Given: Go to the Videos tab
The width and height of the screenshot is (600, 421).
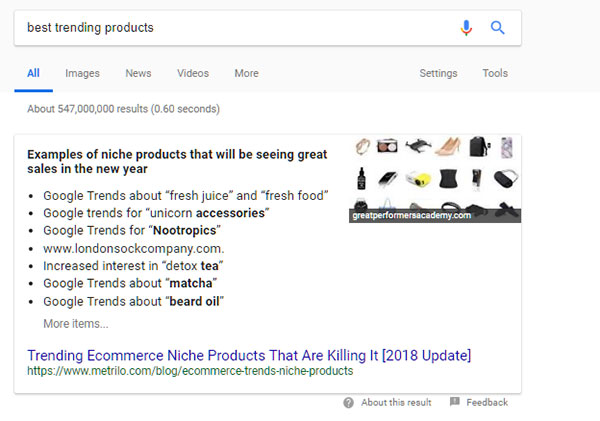Looking at the screenshot, I should tap(193, 73).
